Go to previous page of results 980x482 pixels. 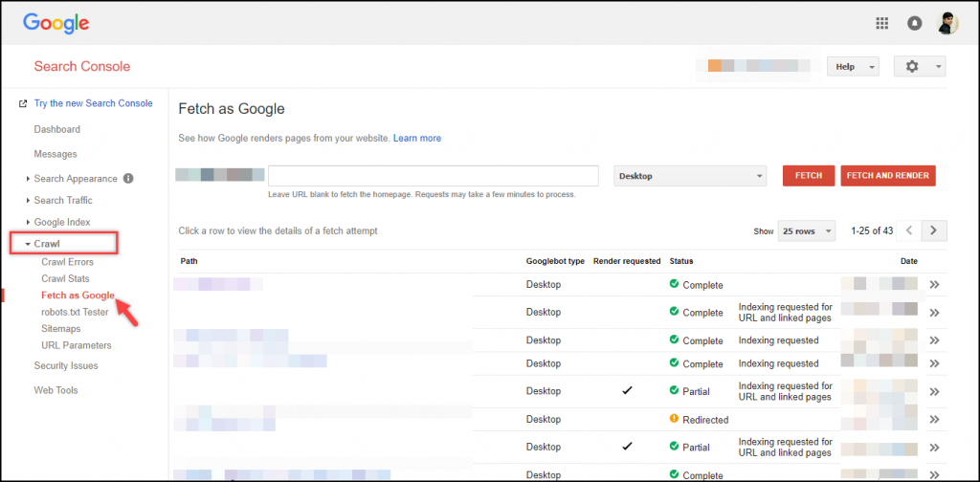(909, 230)
